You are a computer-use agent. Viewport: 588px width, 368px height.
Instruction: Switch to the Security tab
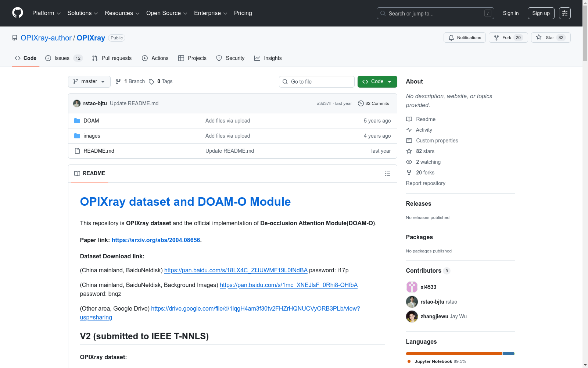pyautogui.click(x=230, y=58)
